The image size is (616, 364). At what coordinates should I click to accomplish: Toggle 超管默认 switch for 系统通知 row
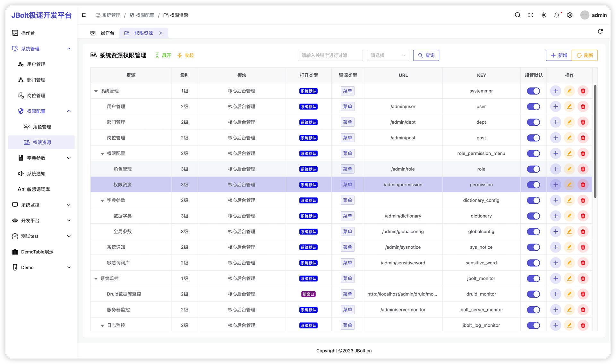(533, 247)
